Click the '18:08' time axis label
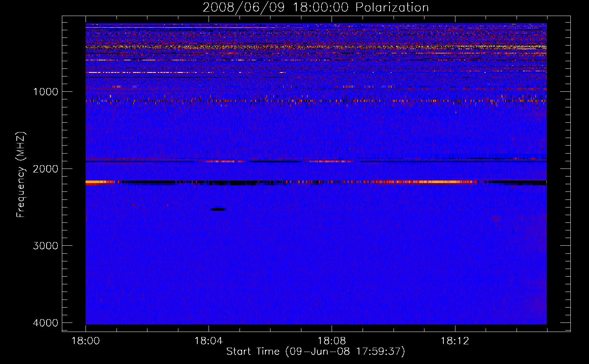This screenshot has width=589, height=364. [x=332, y=341]
